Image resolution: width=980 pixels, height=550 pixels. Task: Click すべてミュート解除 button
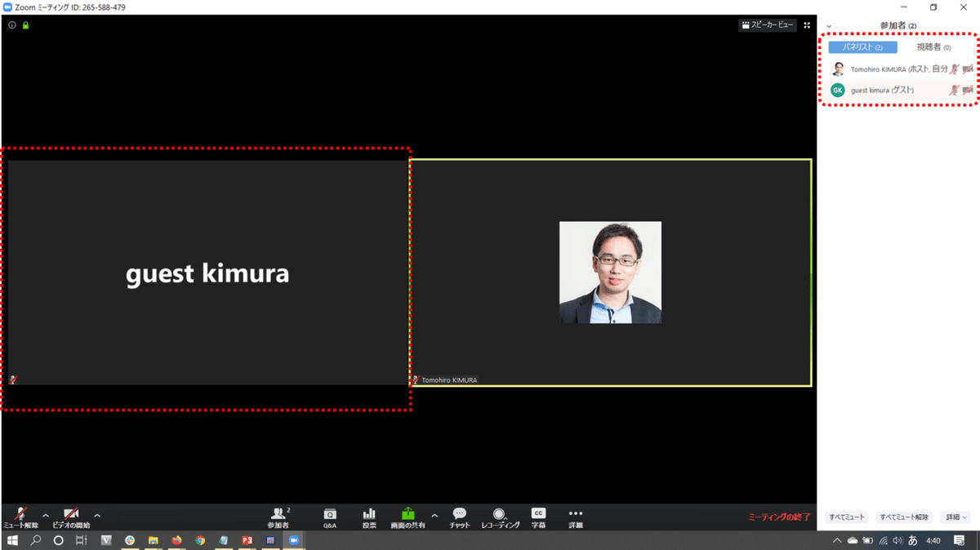click(904, 517)
